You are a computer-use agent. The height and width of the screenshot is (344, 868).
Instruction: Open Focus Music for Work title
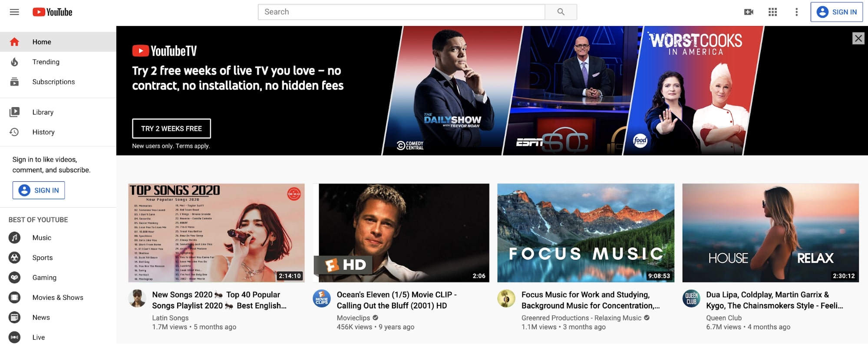coord(591,300)
